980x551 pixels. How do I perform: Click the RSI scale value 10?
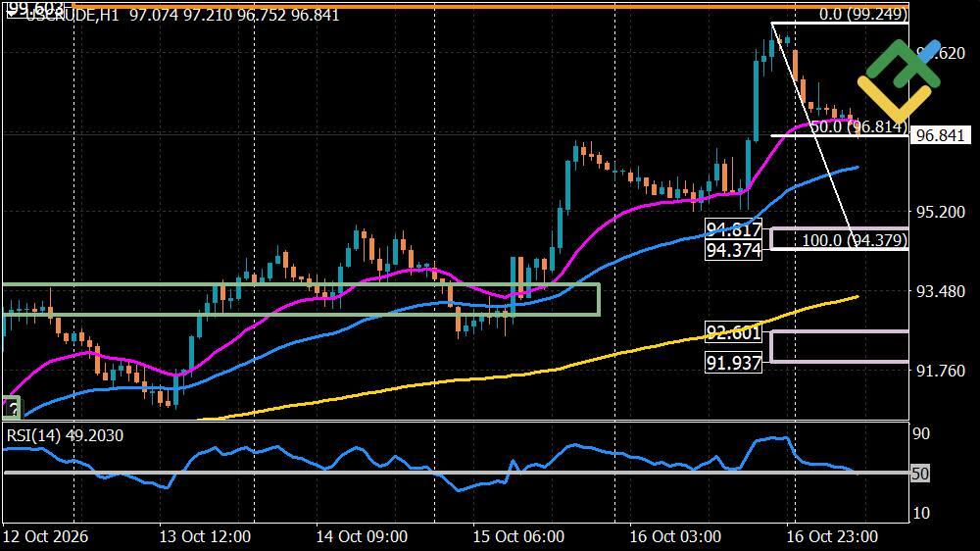click(x=921, y=514)
